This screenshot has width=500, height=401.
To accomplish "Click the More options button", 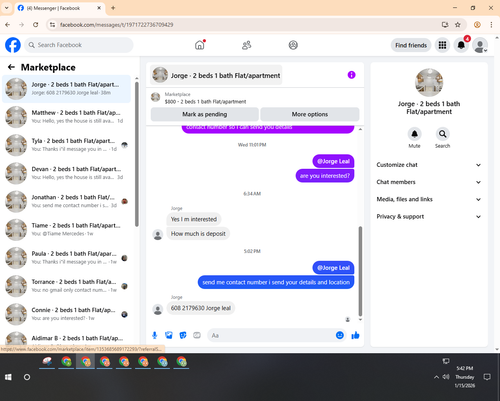I will pyautogui.click(x=310, y=114).
